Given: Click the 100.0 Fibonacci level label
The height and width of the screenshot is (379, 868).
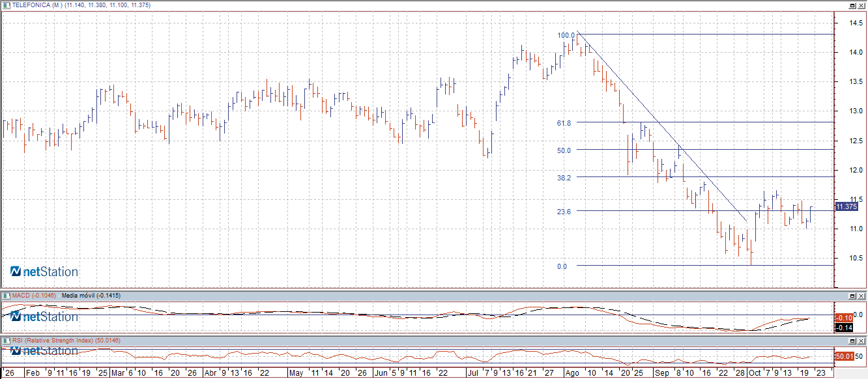Looking at the screenshot, I should pyautogui.click(x=566, y=35).
